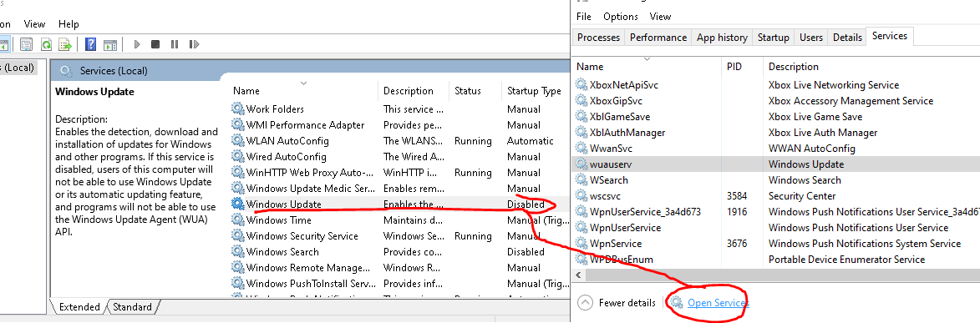
Task: Click the Open Services link
Action: [x=718, y=302]
